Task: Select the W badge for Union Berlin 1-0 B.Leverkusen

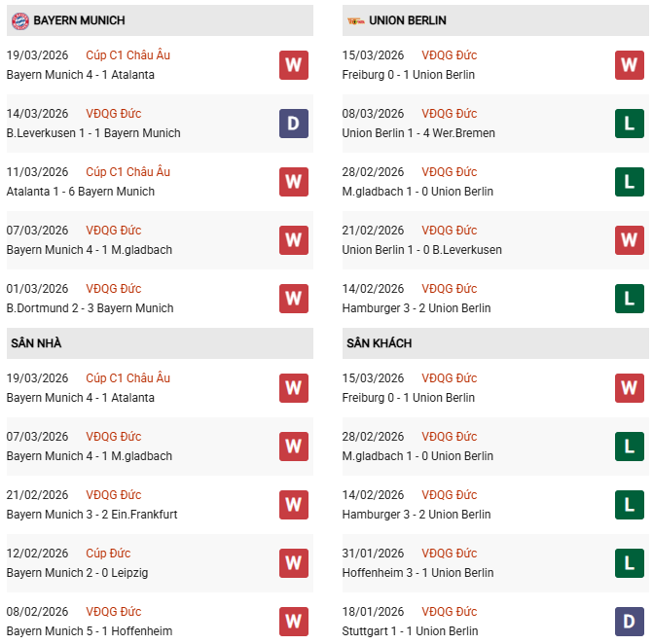Action: click(x=630, y=240)
